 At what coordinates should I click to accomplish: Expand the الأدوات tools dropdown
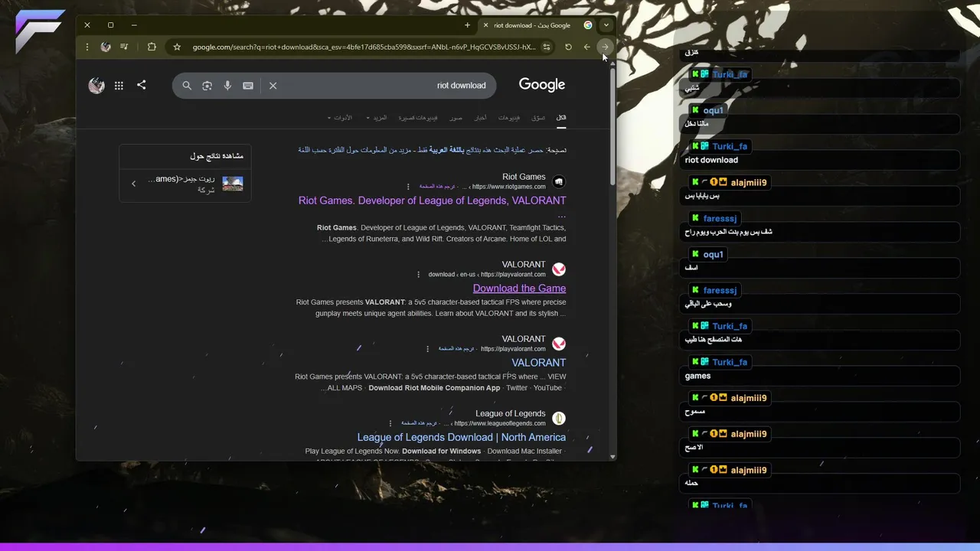click(340, 118)
